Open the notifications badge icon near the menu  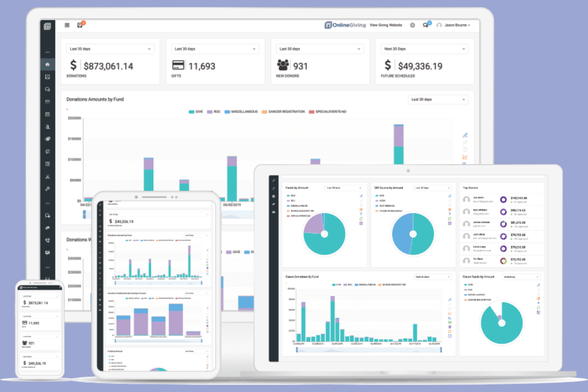tap(81, 25)
